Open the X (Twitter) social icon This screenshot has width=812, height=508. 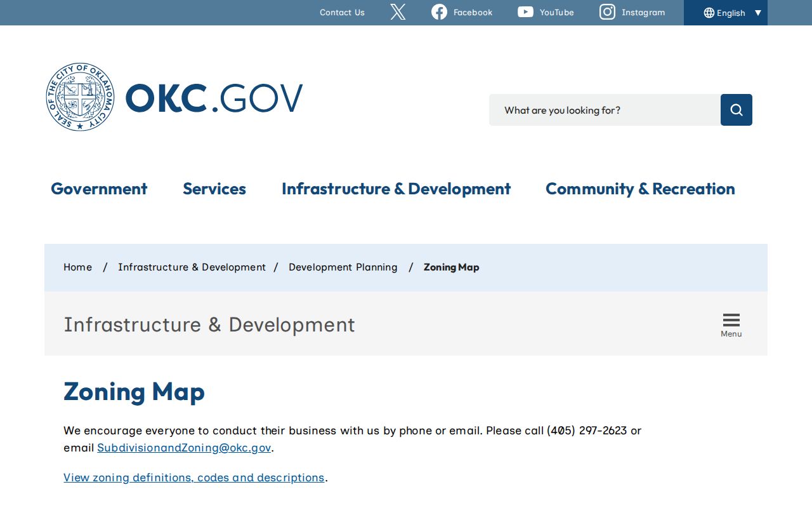point(398,12)
